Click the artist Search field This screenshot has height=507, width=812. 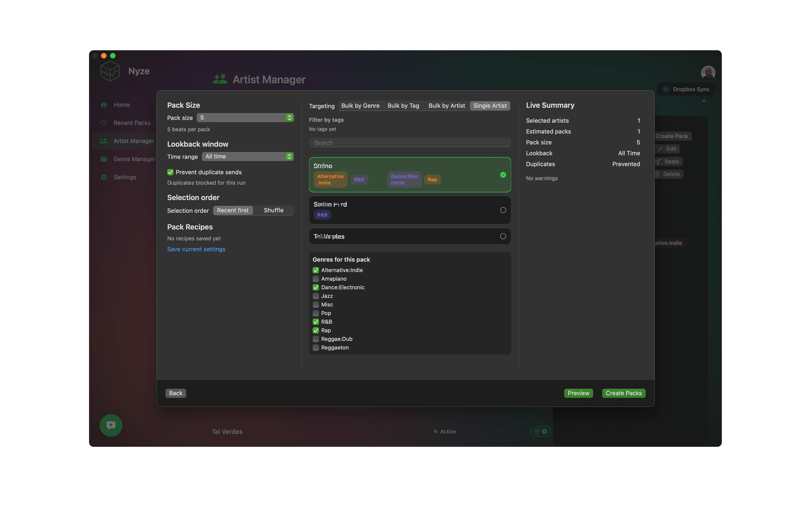pos(409,143)
